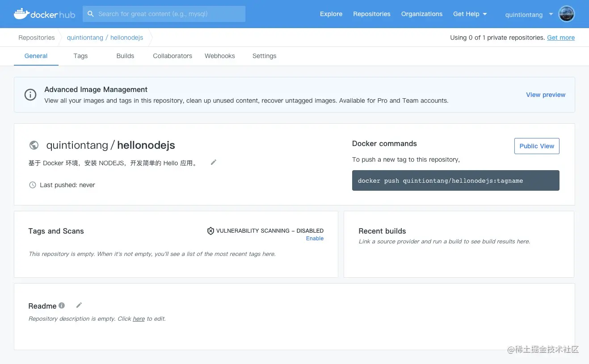The width and height of the screenshot is (589, 364).
Task: Focus the search for great content field
Action: [164, 14]
